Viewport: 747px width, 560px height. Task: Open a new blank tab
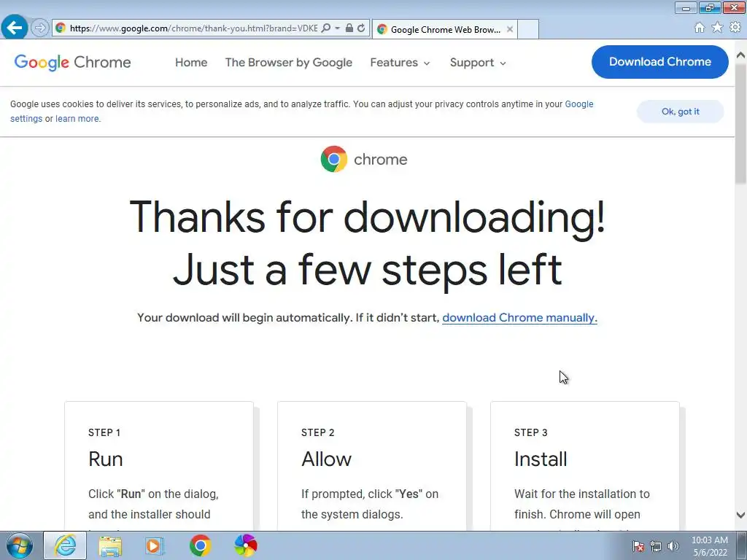coord(528,29)
